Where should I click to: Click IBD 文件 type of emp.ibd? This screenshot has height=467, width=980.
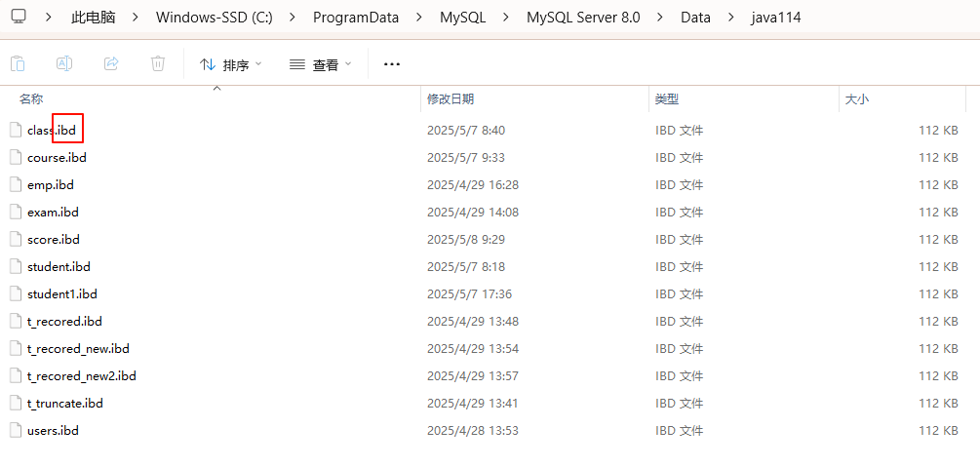pos(679,185)
